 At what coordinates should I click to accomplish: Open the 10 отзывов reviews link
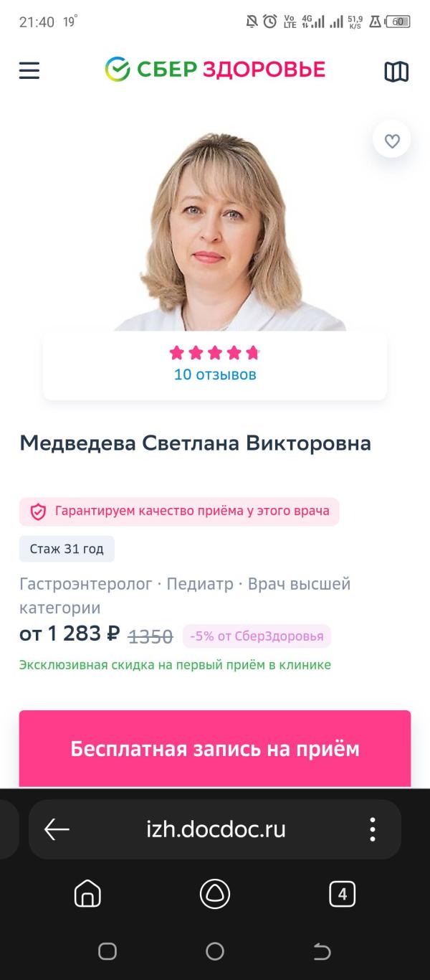click(x=215, y=374)
